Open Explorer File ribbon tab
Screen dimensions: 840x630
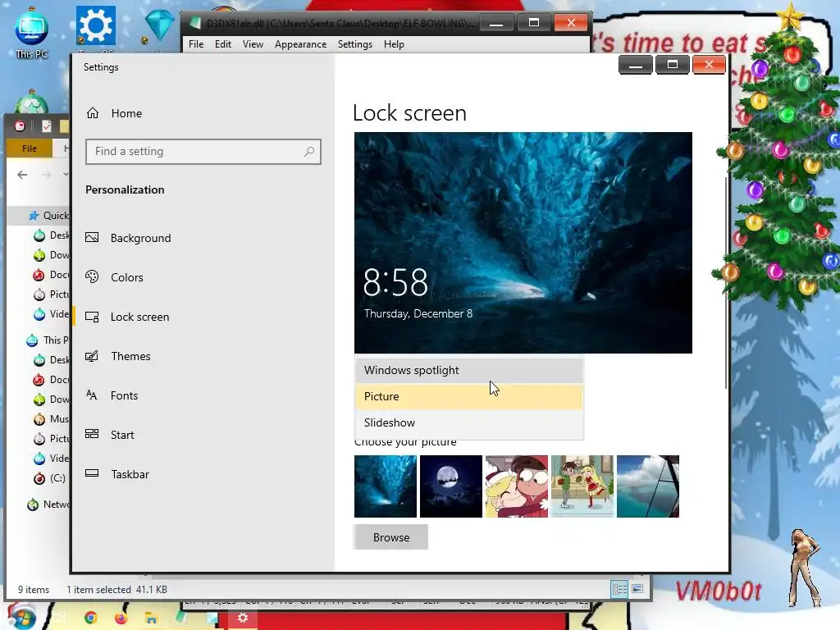click(30, 148)
